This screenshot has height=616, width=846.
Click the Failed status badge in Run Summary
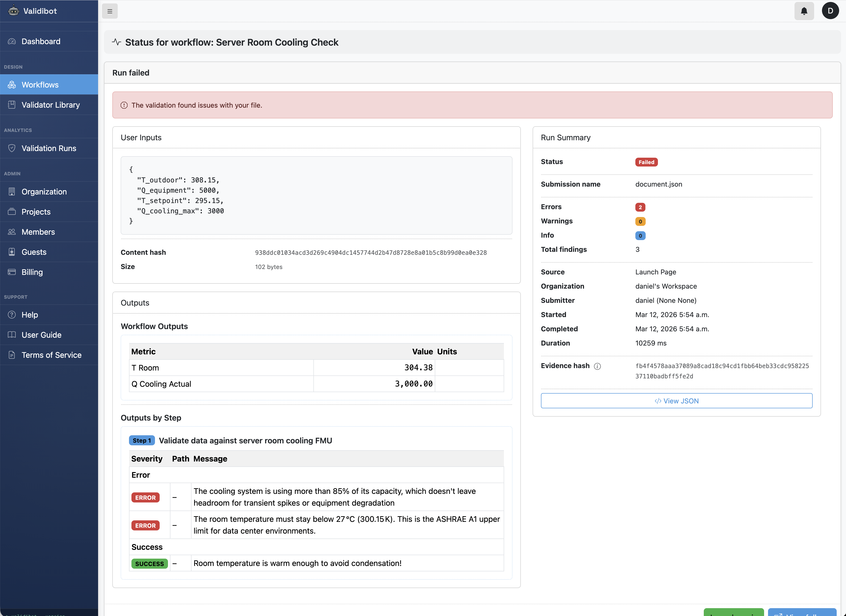pyautogui.click(x=646, y=162)
